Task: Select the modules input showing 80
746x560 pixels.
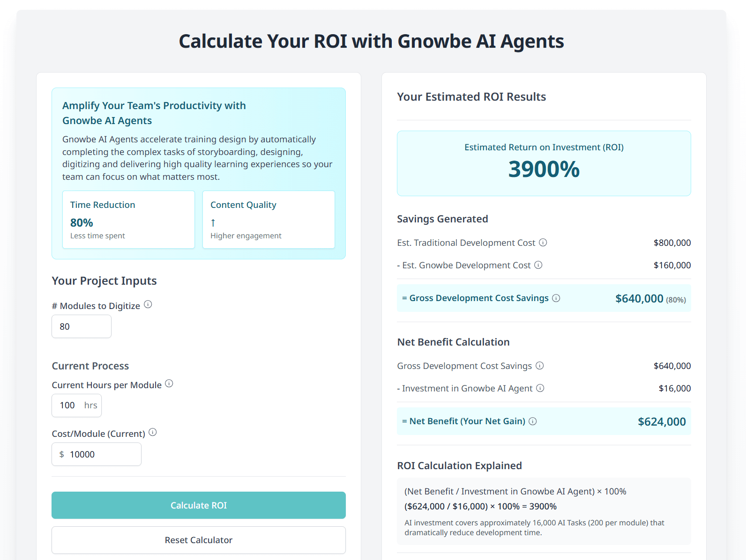Action: [81, 326]
